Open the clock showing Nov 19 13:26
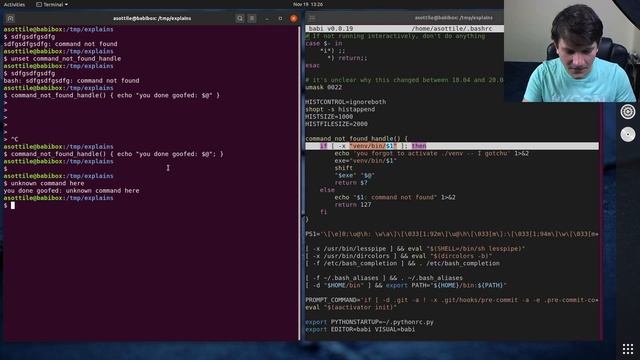 [308, 4]
